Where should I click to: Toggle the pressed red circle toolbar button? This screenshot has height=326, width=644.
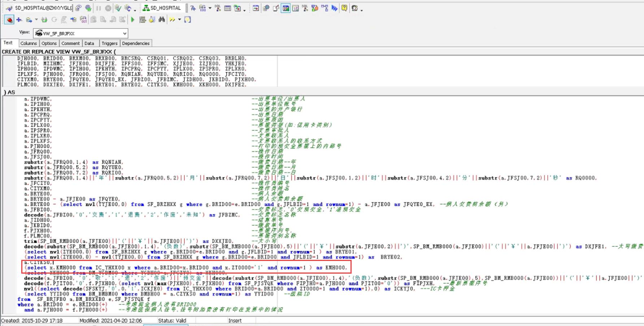click(x=9, y=20)
